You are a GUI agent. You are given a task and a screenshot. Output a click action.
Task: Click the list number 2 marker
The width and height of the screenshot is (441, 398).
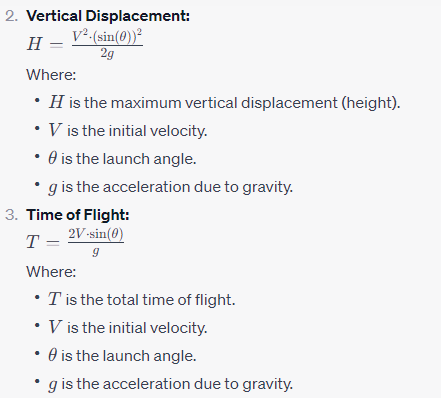click(x=12, y=16)
